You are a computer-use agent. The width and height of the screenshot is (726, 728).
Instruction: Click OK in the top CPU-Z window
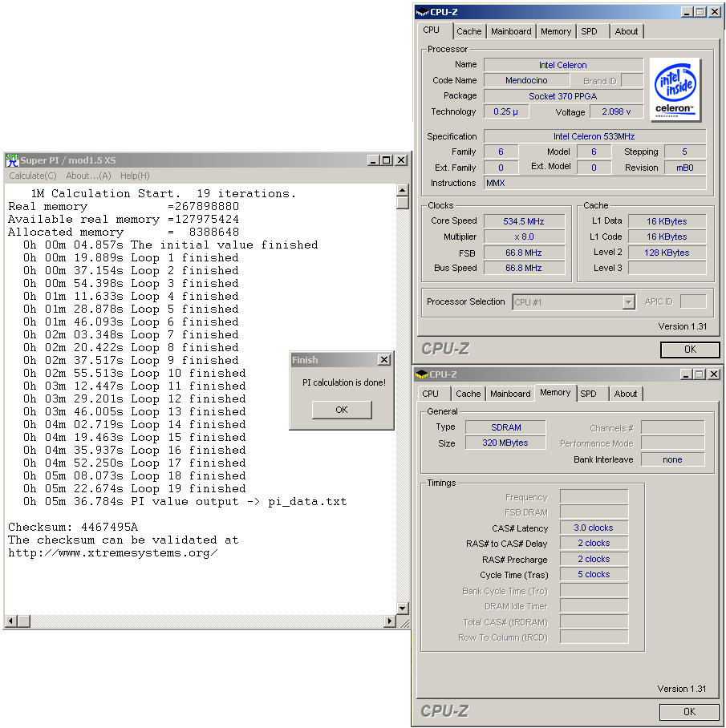click(x=690, y=349)
